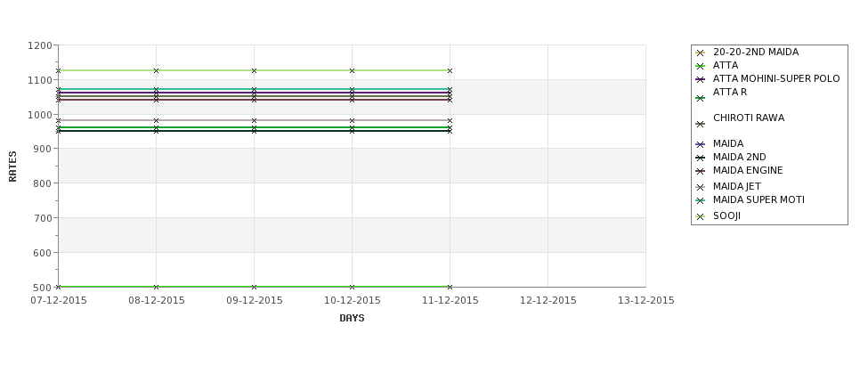The image size is (868, 382).
Task: Click the MAIDA JET legend marker
Action: click(700, 188)
